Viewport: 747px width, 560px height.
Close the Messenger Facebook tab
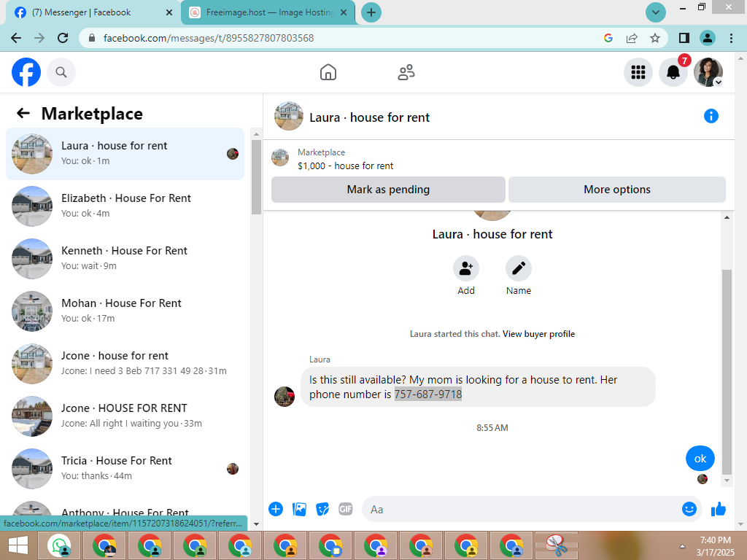coord(169,12)
